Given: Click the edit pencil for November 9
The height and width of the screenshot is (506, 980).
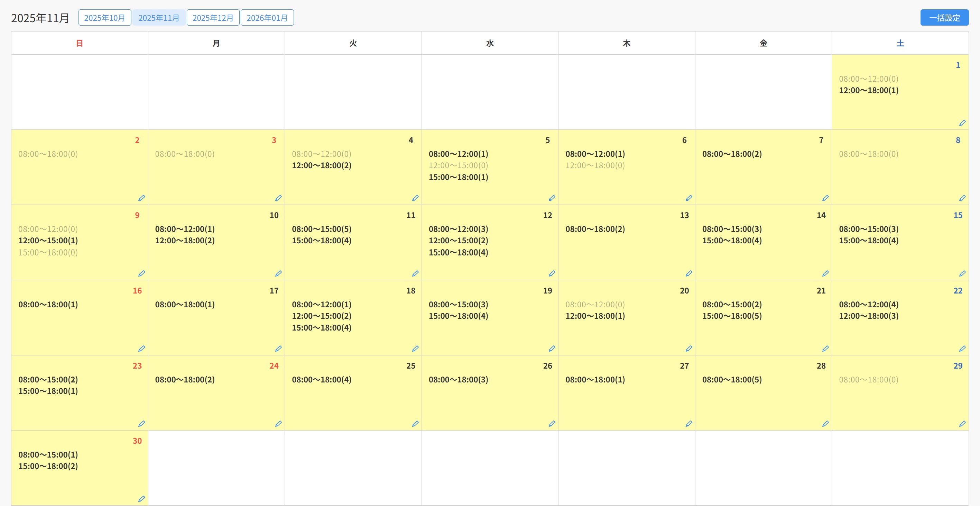Looking at the screenshot, I should [141, 273].
